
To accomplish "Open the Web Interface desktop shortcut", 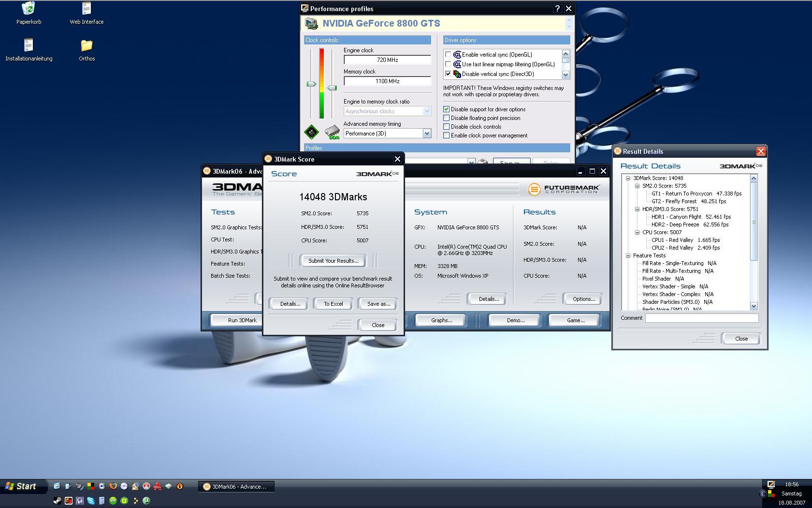I will pyautogui.click(x=87, y=8).
